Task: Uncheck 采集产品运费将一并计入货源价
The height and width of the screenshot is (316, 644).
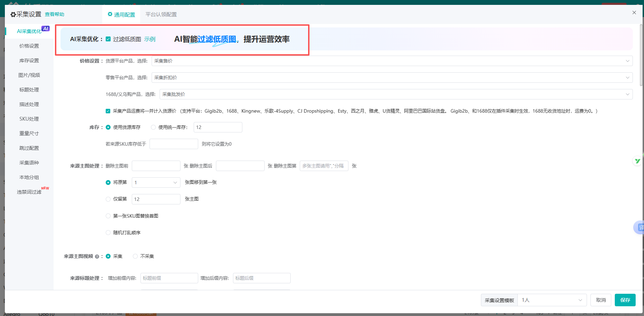Action: 108,111
